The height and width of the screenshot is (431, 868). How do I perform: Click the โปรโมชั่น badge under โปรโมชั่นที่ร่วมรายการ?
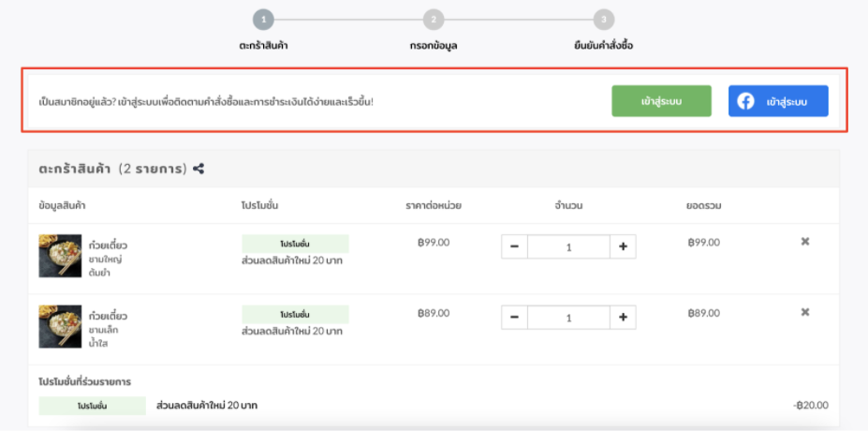93,406
